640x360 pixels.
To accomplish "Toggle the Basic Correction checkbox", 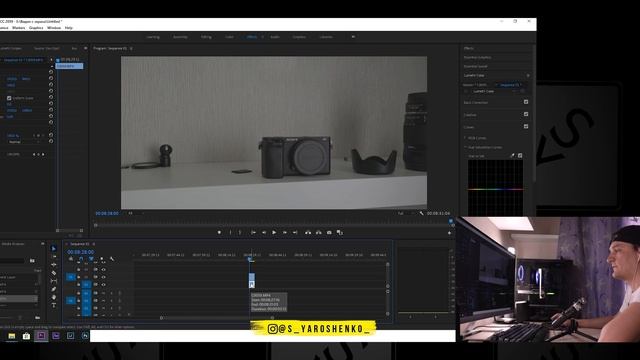I will point(526,102).
